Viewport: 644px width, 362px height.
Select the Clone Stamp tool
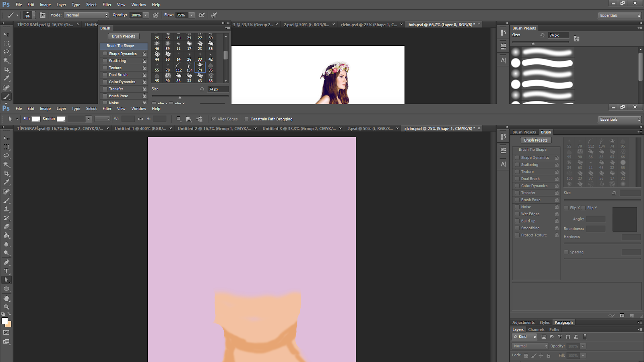(x=6, y=209)
